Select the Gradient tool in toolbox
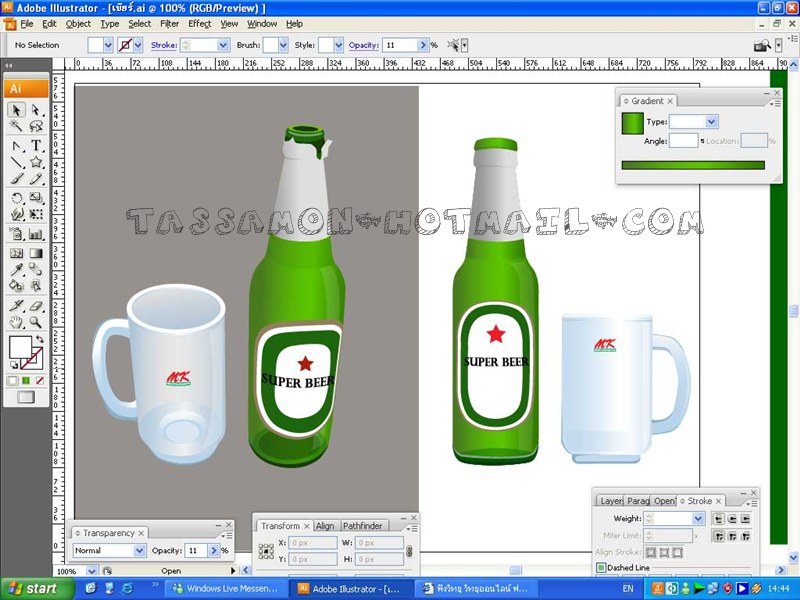 click(x=36, y=253)
